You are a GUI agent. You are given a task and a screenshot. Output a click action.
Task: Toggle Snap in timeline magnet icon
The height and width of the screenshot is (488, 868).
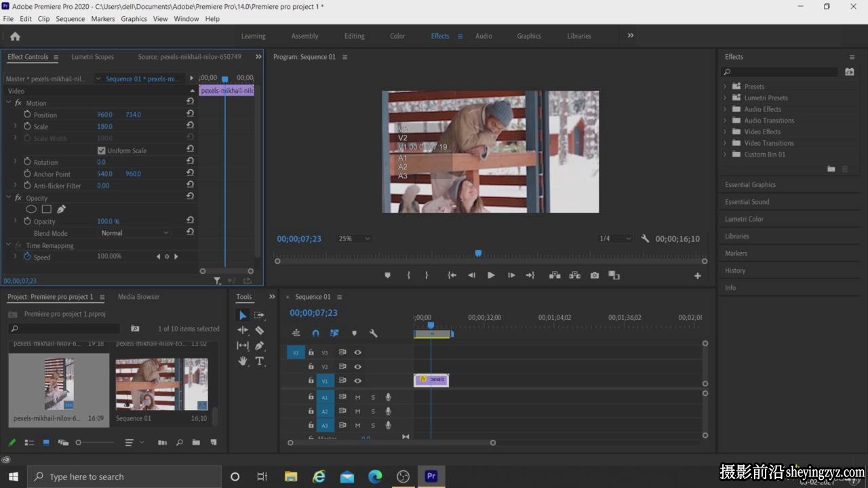pyautogui.click(x=315, y=333)
